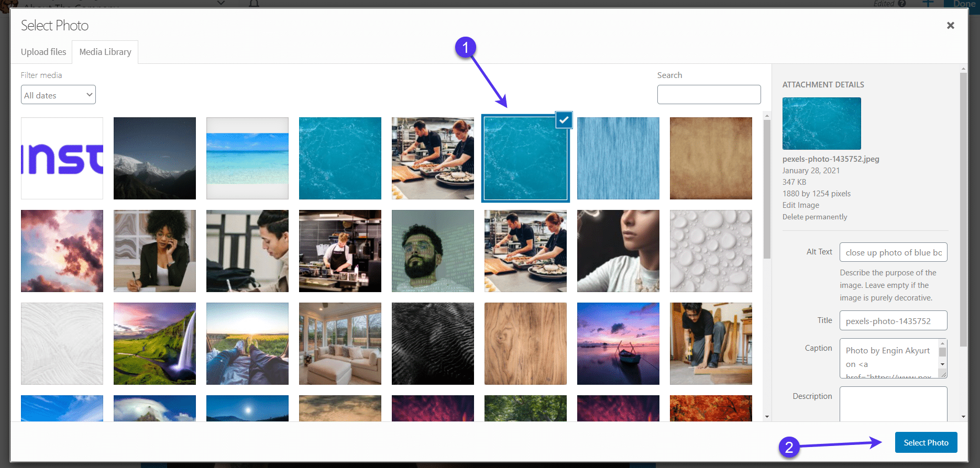The image size is (980, 468).
Task: Click the Alt Text input field
Action: [893, 252]
